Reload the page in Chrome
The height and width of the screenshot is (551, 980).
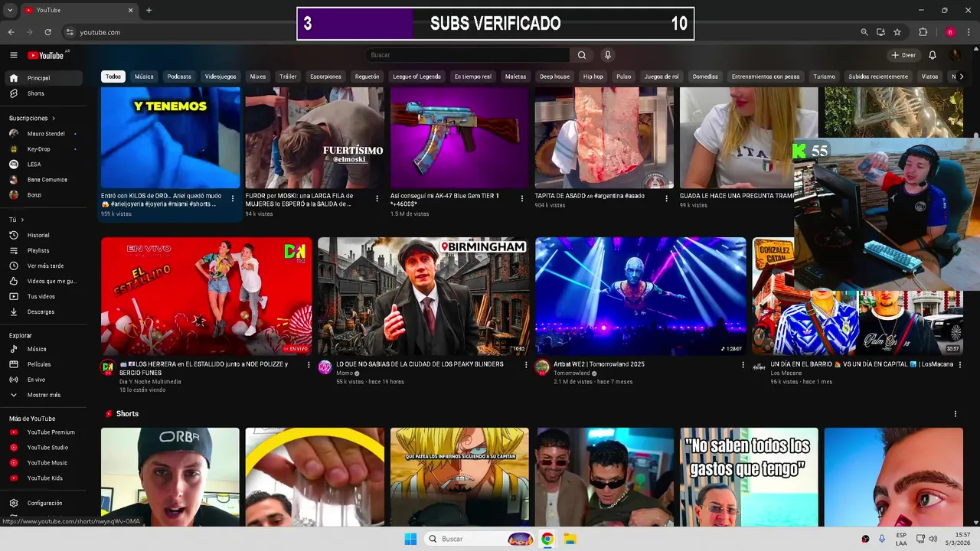pos(47,32)
